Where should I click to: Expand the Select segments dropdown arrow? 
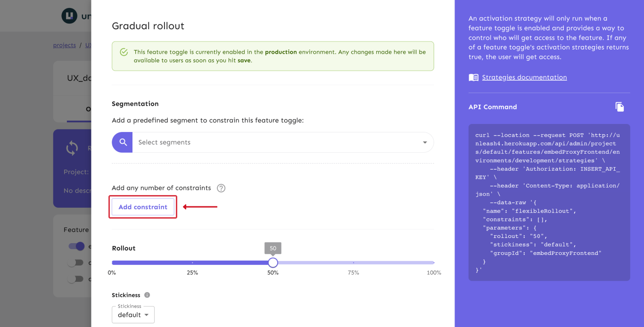pos(425,142)
